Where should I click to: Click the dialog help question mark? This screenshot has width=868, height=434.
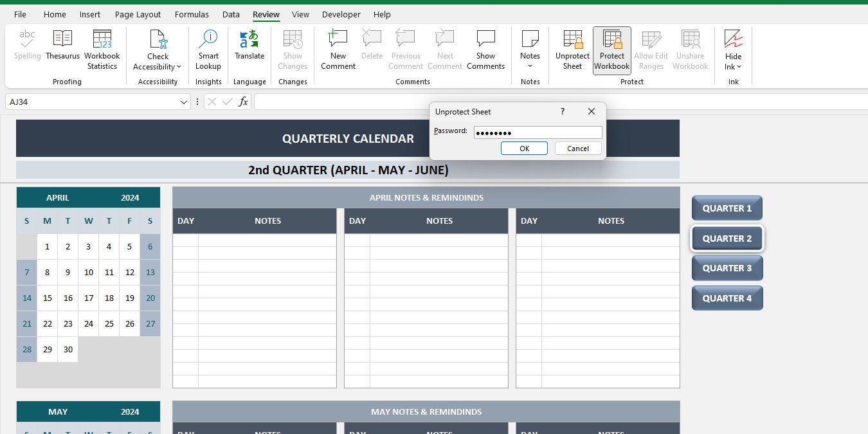[x=563, y=111]
